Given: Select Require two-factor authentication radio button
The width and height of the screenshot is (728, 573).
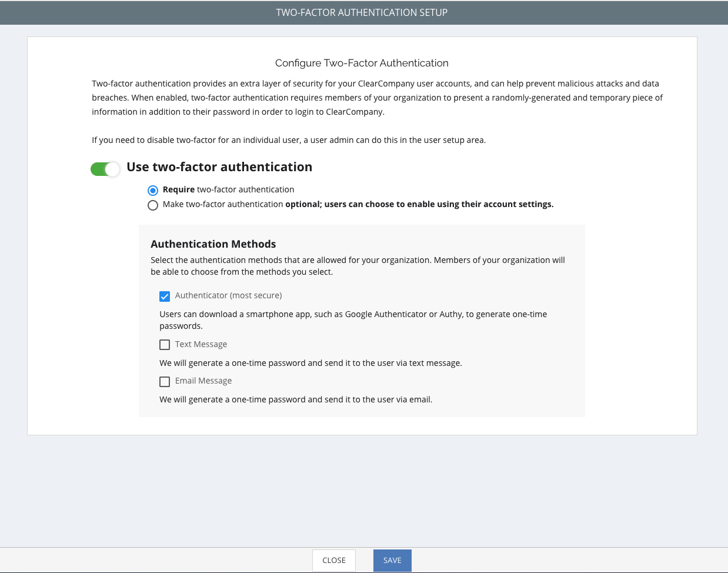Looking at the screenshot, I should click(x=153, y=190).
